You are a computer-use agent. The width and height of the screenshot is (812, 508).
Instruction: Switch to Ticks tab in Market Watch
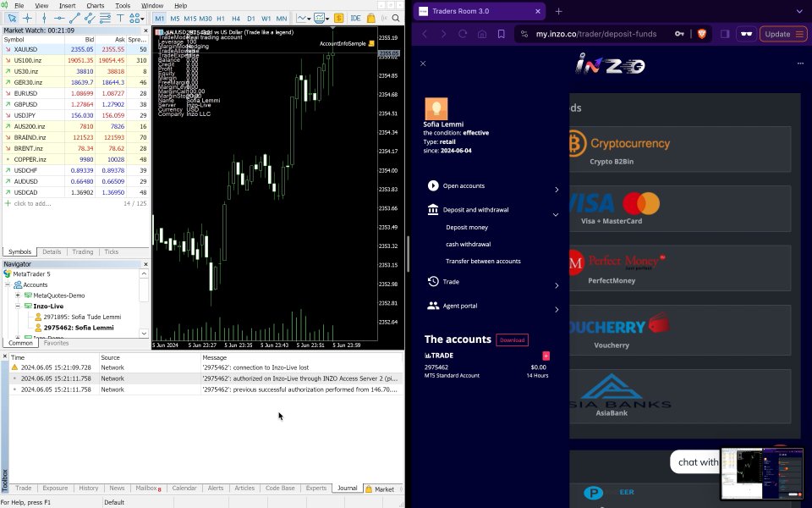(x=112, y=252)
